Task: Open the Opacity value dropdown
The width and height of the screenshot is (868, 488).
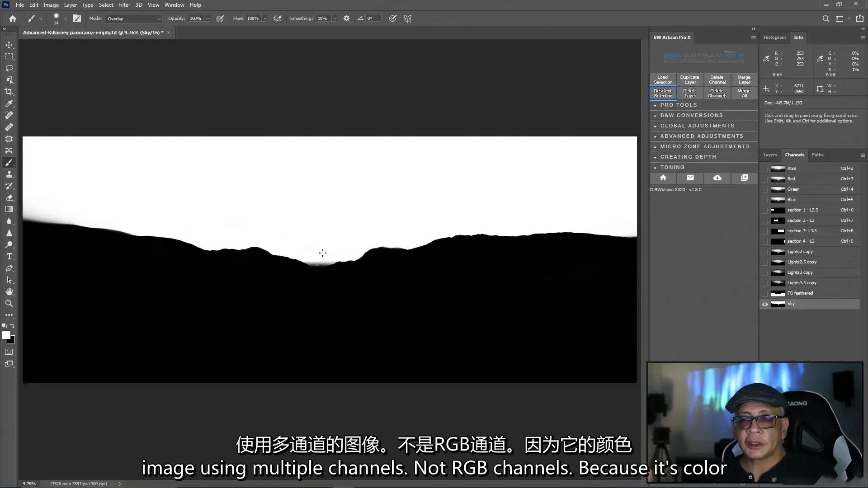Action: click(208, 19)
